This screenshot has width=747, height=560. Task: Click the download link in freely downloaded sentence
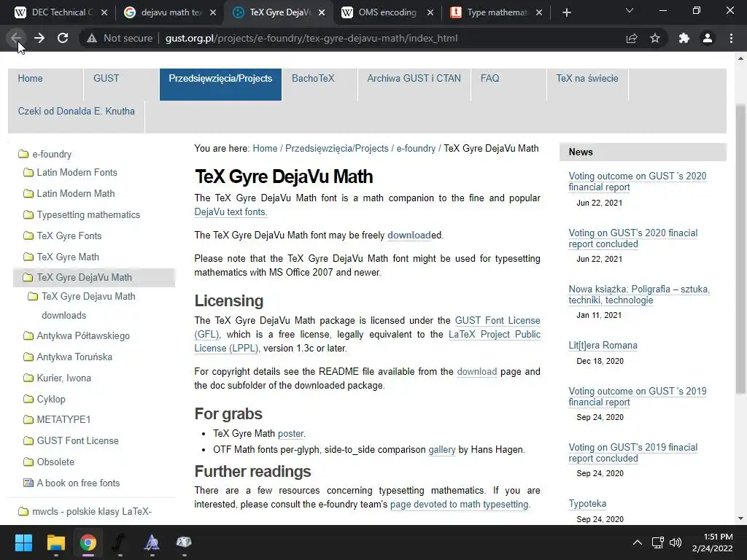click(409, 236)
